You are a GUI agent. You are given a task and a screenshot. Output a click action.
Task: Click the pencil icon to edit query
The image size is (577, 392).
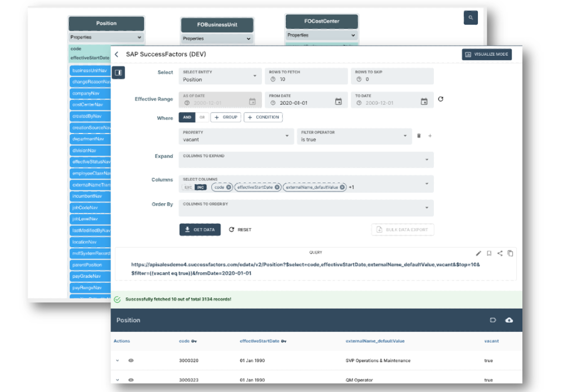tap(478, 253)
